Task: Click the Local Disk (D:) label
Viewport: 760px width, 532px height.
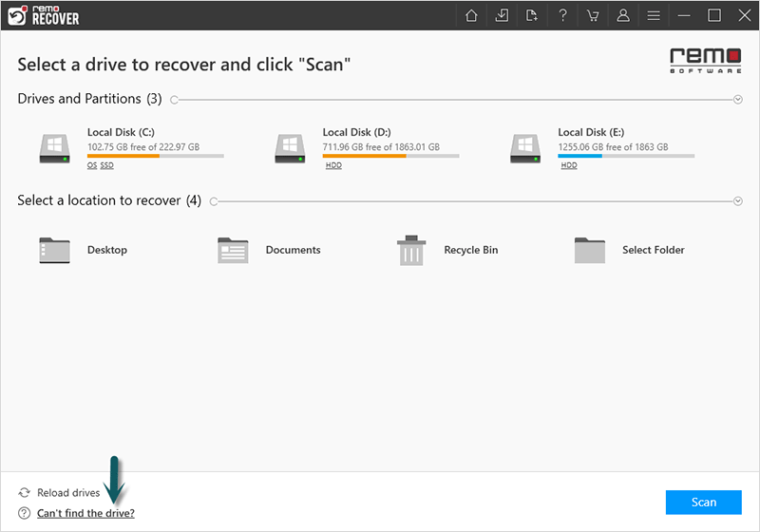Action: (357, 132)
